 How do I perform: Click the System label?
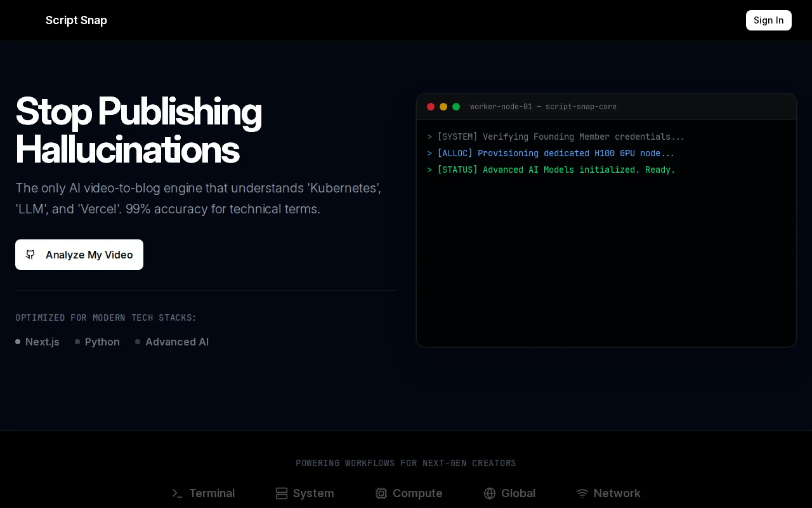click(313, 493)
